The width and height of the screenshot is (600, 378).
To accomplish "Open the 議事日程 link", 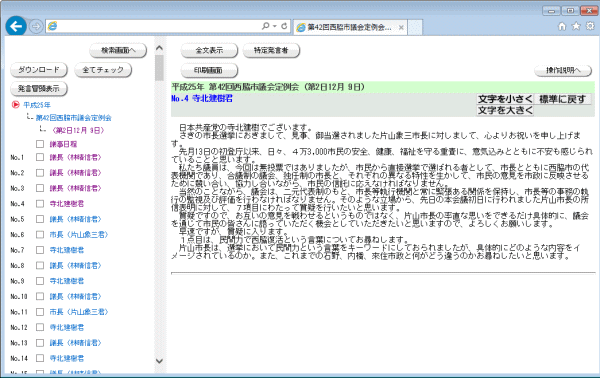I will (x=63, y=144).
